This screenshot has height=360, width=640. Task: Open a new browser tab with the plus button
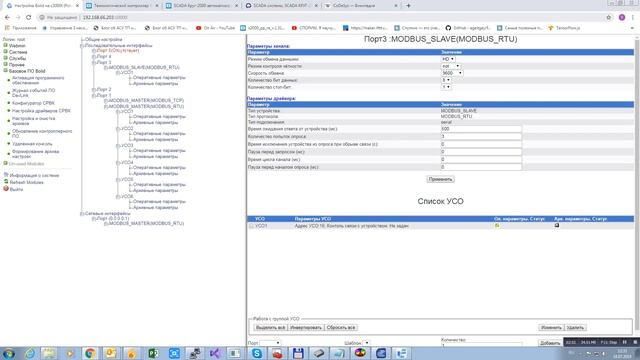point(408,6)
